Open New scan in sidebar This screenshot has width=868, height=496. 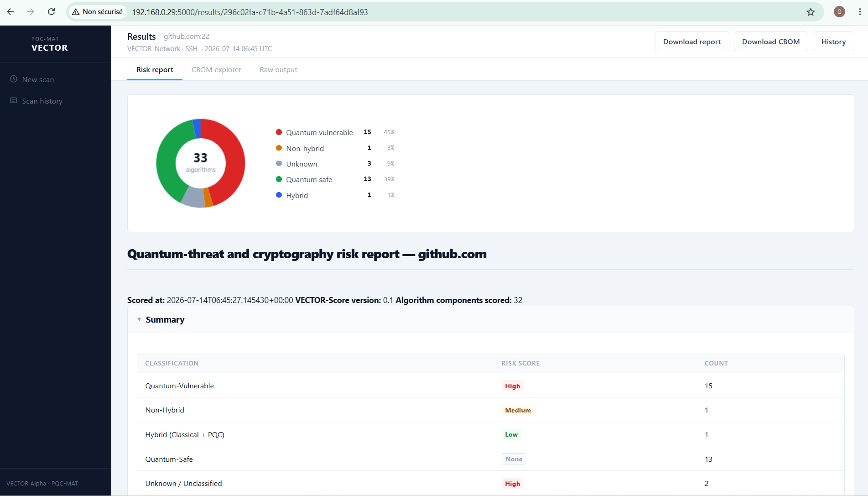coord(38,79)
